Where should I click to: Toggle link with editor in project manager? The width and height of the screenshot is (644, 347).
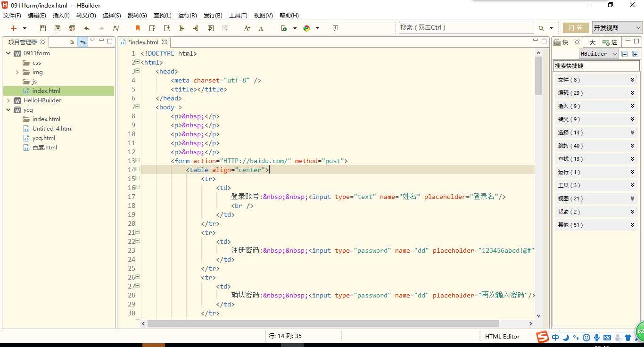tap(83, 42)
